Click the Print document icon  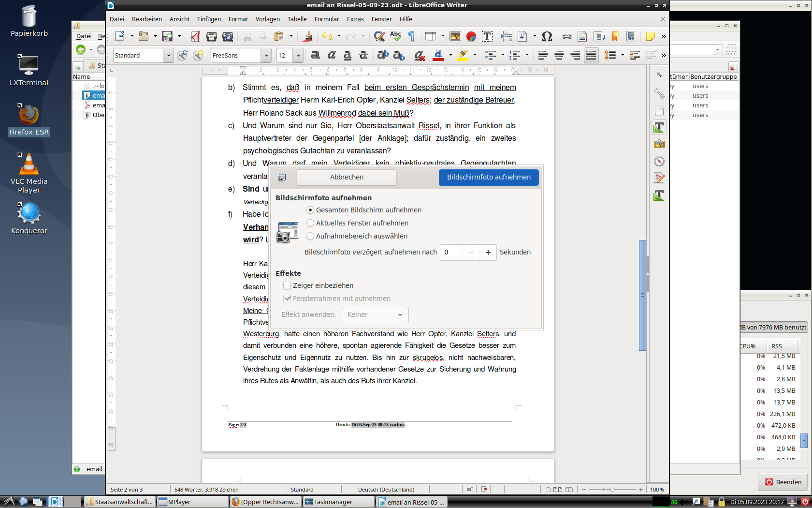coord(211,36)
